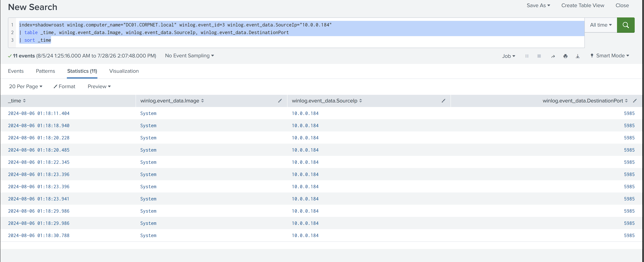This screenshot has height=262, width=644.
Task: Click System in the 01:18:11.404 row
Action: coord(148,113)
